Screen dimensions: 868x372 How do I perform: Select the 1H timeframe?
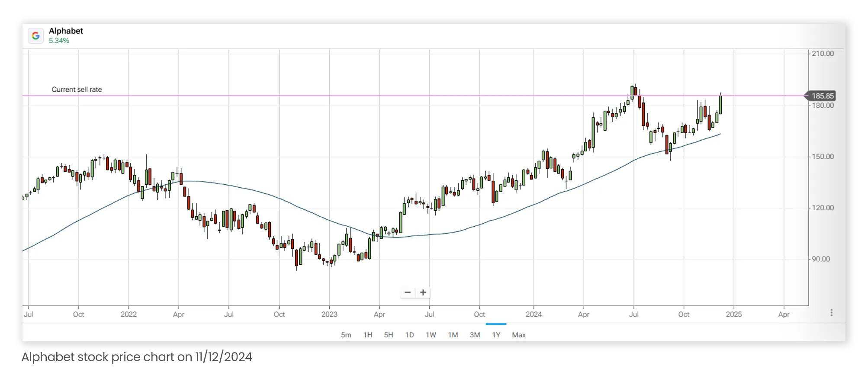tap(368, 335)
